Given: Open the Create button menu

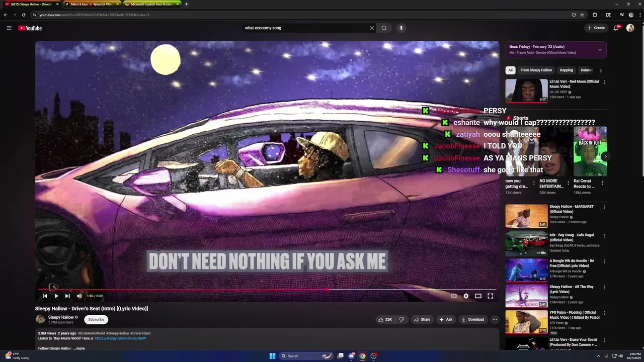Looking at the screenshot, I should [596, 28].
